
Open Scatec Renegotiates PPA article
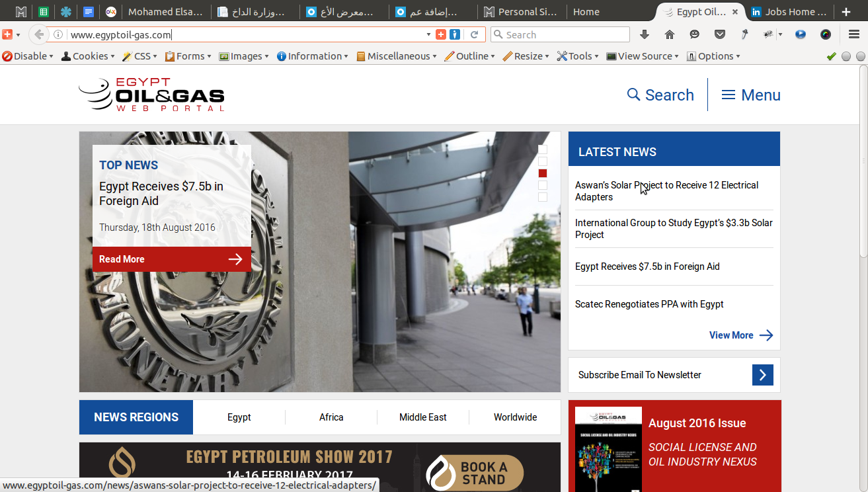649,304
